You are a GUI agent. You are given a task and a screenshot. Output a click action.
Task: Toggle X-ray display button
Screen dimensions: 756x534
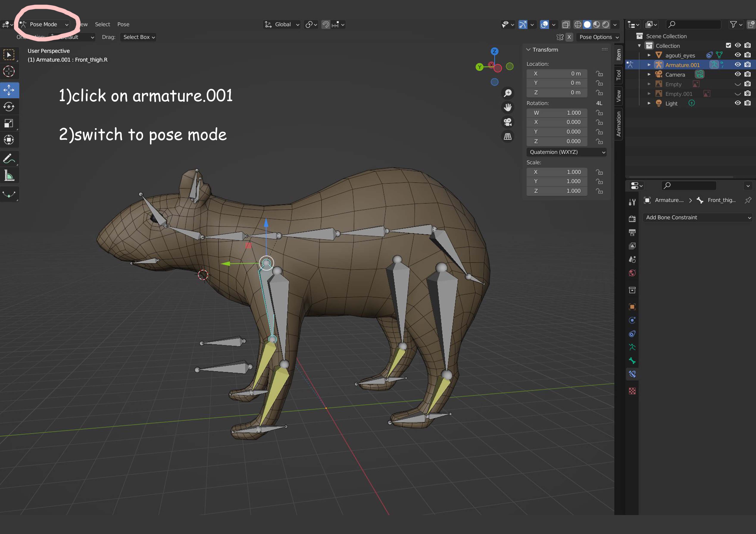(x=566, y=24)
